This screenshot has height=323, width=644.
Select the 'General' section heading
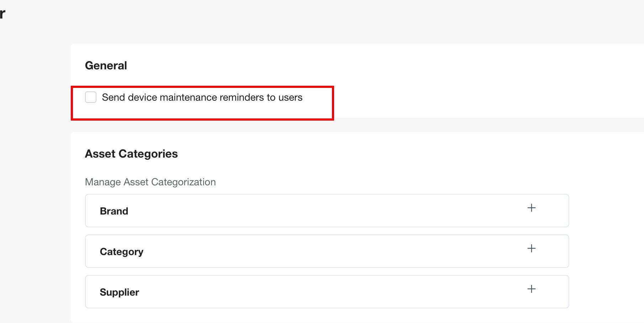click(106, 65)
